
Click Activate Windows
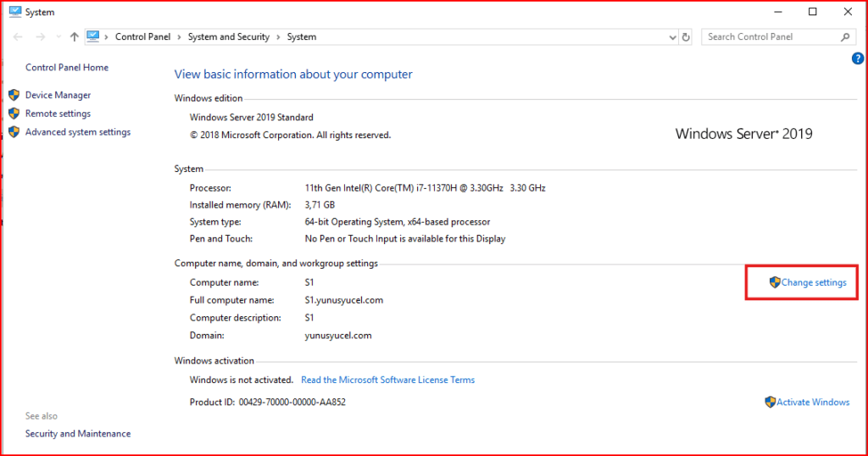click(812, 403)
